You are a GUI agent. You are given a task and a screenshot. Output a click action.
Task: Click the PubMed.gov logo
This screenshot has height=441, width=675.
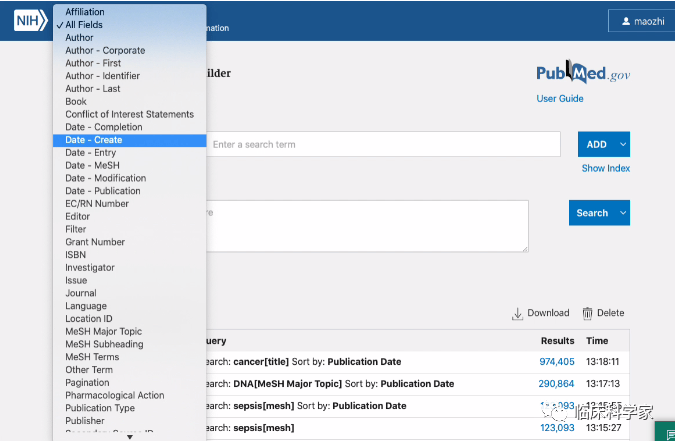pos(583,73)
